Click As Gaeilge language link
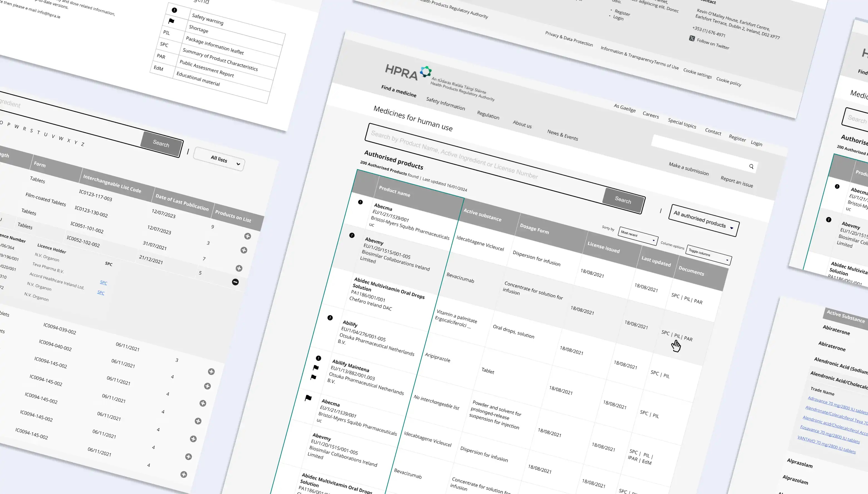 625,108
